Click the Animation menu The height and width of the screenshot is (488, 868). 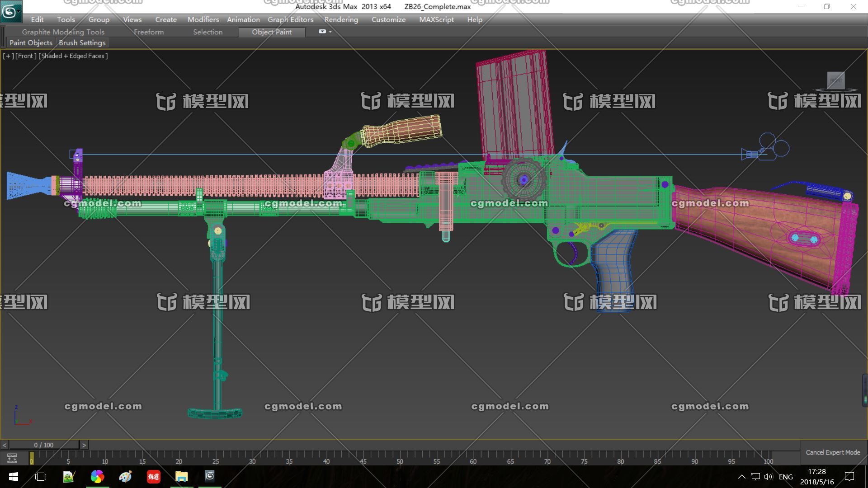pyautogui.click(x=243, y=20)
